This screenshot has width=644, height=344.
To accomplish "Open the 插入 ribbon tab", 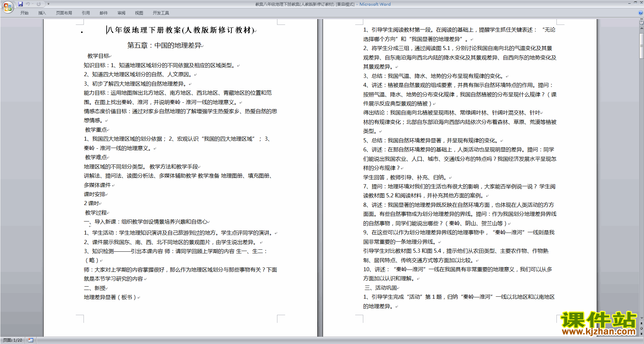I will click(42, 13).
